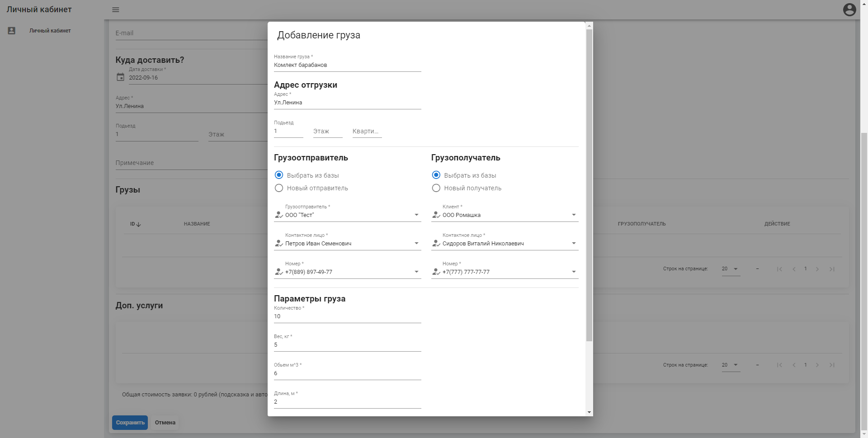Focus the Адрес field on the background page
This screenshot has height=438, width=868.
click(192, 106)
